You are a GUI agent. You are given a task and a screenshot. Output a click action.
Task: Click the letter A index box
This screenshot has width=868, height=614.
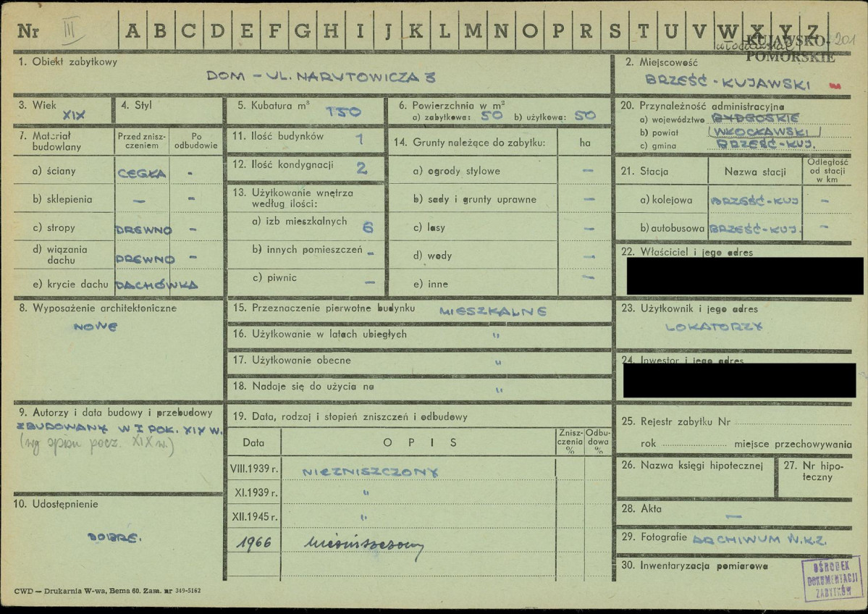[x=135, y=30]
